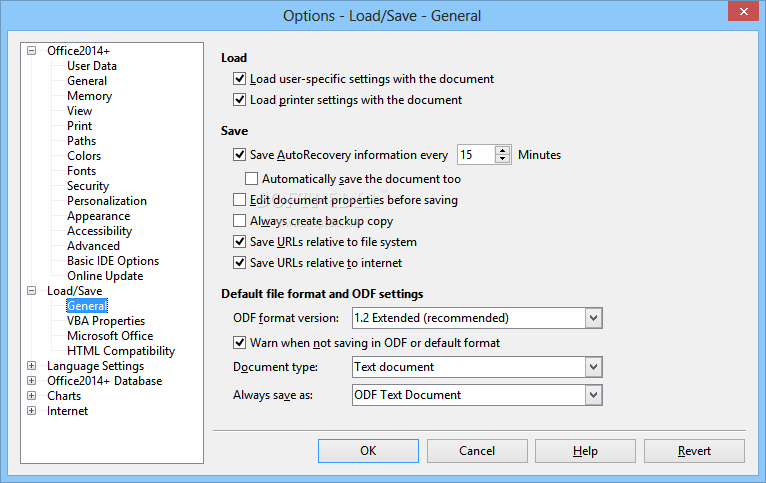
Task: Open the Security options page
Action: tap(88, 186)
